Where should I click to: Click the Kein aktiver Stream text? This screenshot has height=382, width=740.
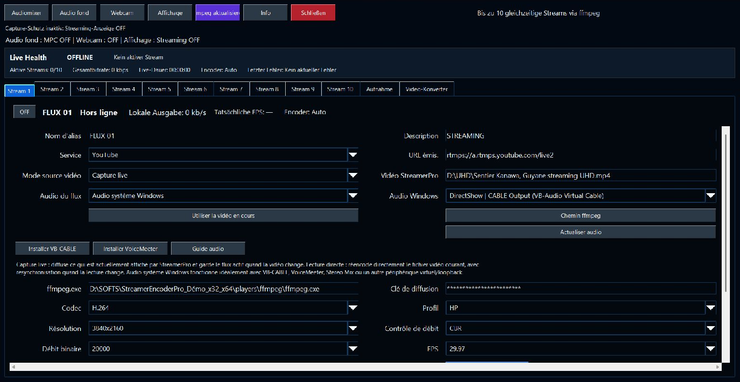[x=138, y=58]
